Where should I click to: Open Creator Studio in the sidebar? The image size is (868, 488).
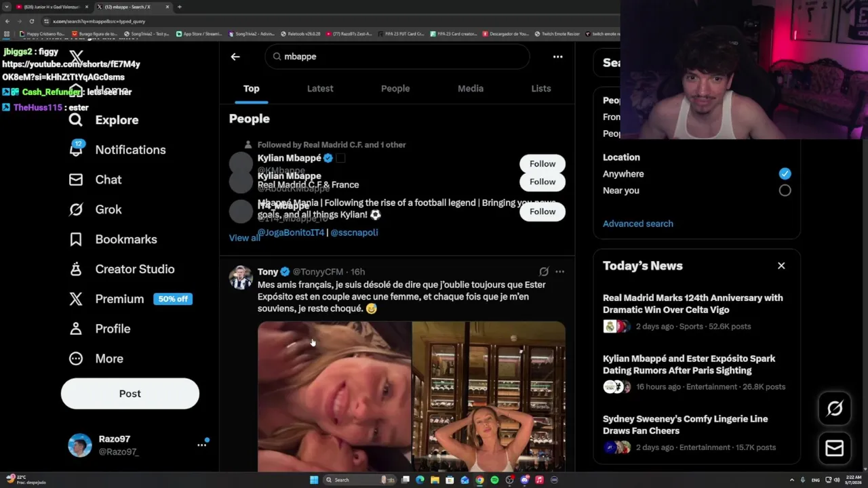122,269
